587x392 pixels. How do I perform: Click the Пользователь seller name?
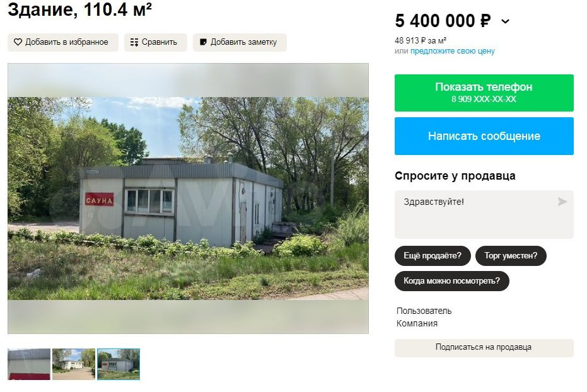point(424,311)
